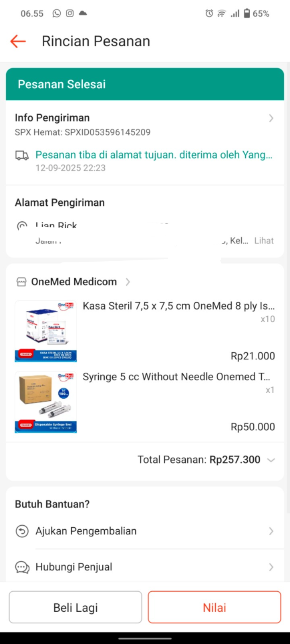Tap the WhatsApp status bar icon
Image resolution: width=290 pixels, height=644 pixels.
click(x=57, y=13)
